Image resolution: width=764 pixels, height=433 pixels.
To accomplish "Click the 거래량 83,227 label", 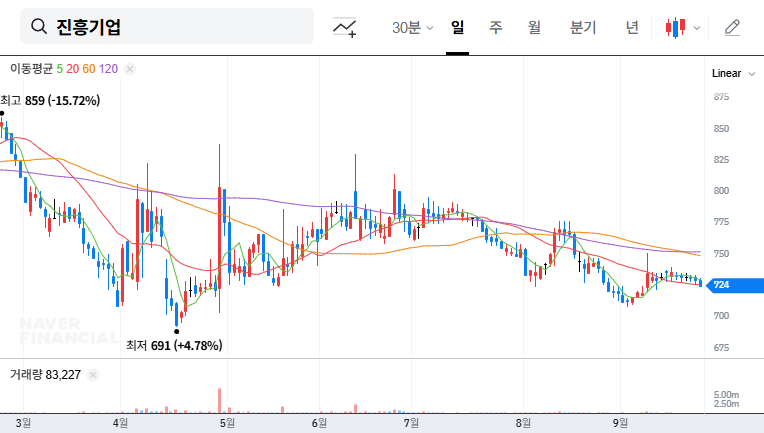I will 45,375.
